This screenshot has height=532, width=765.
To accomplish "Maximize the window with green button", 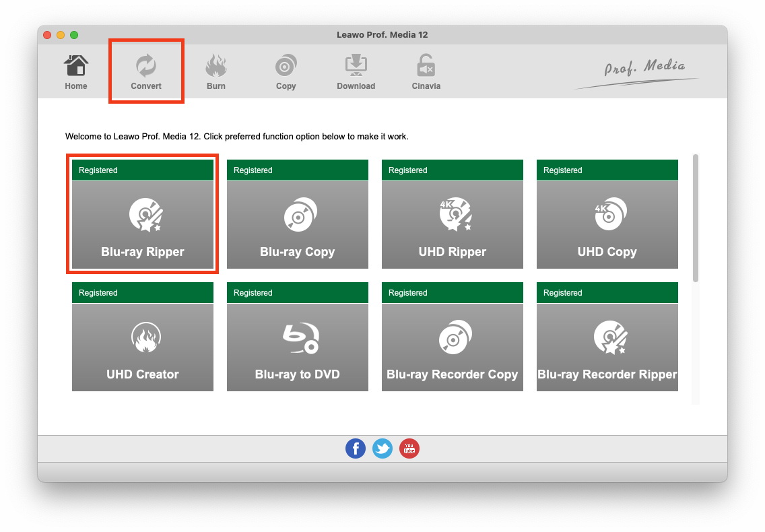I will pos(74,34).
